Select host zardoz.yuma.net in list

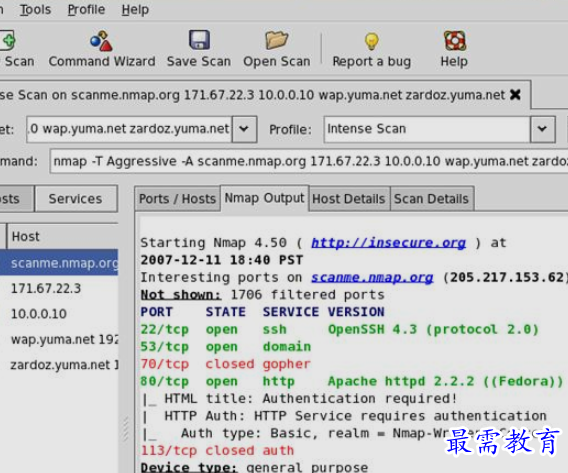click(x=59, y=365)
